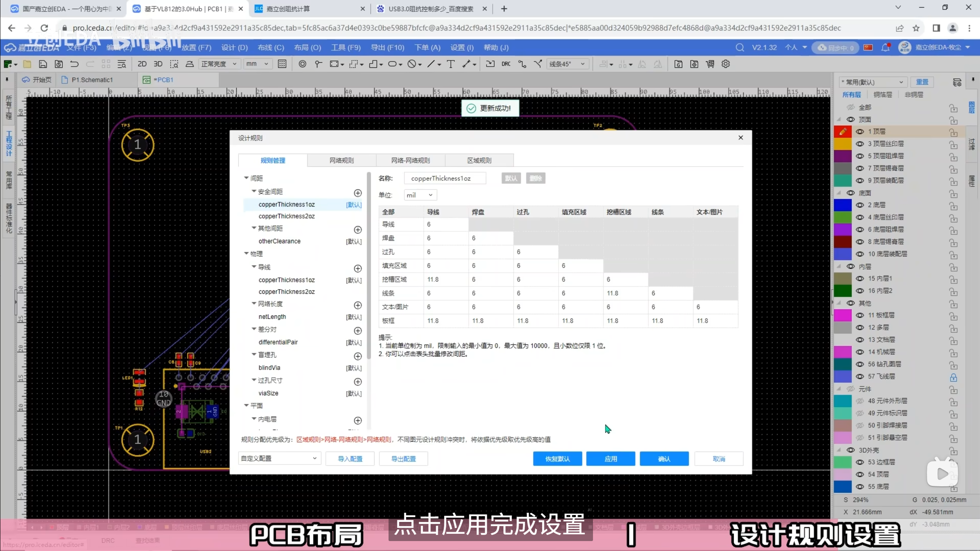Add new rule under 安全间距
980x551 pixels.
click(x=358, y=193)
